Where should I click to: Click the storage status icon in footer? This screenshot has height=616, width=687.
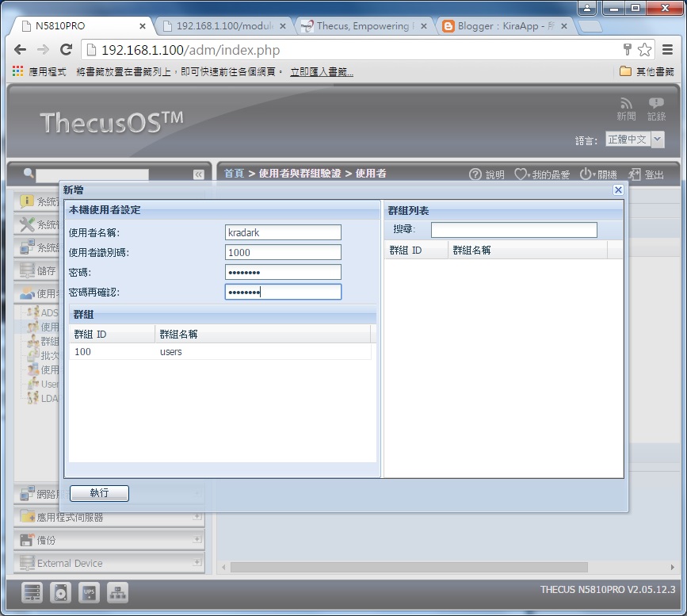tap(32, 593)
